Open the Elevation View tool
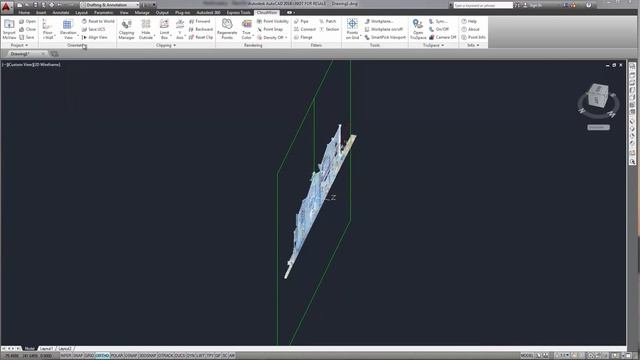 point(68,29)
